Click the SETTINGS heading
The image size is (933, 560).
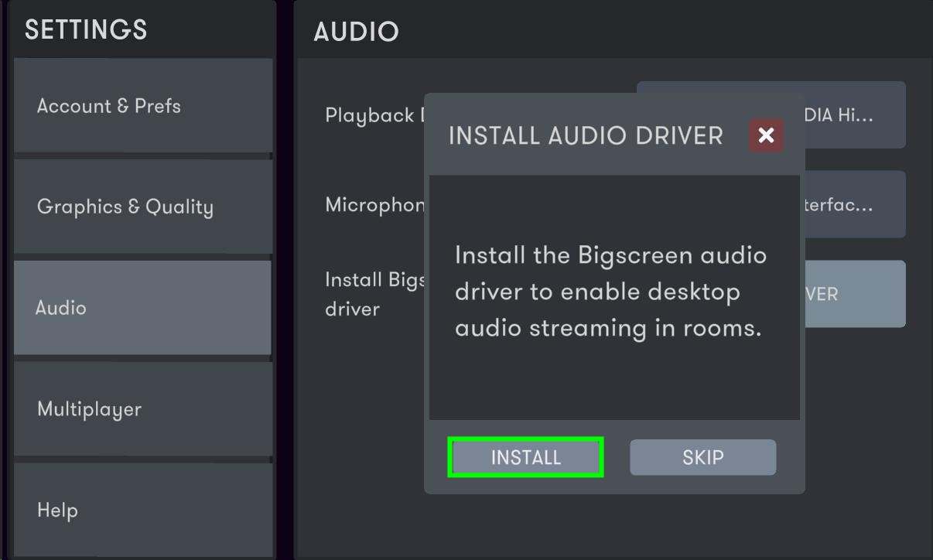(86, 29)
